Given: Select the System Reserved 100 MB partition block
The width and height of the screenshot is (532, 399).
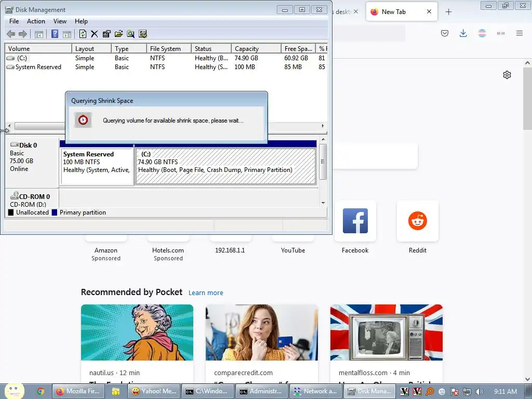Looking at the screenshot, I should (x=97, y=166).
